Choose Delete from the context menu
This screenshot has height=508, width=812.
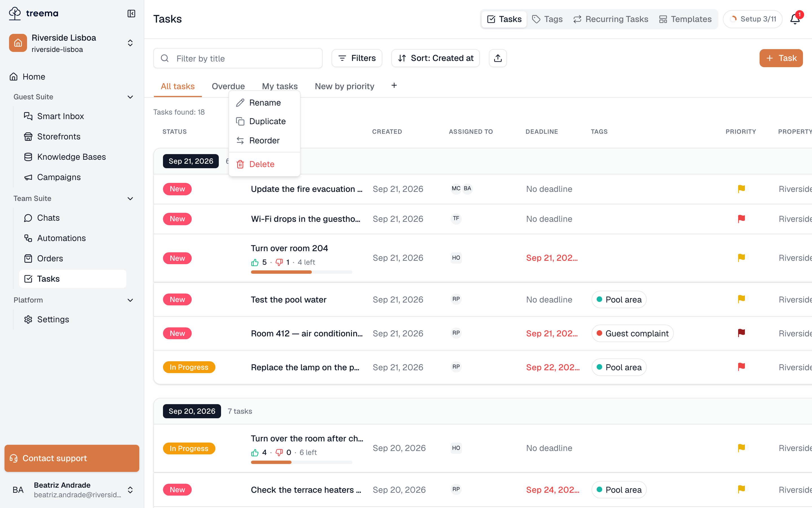(264, 164)
